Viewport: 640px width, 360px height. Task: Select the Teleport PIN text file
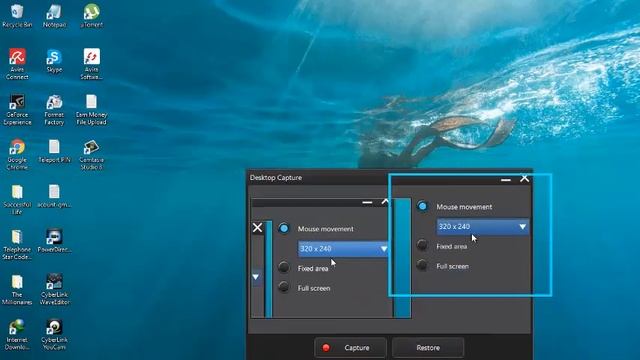click(54, 151)
